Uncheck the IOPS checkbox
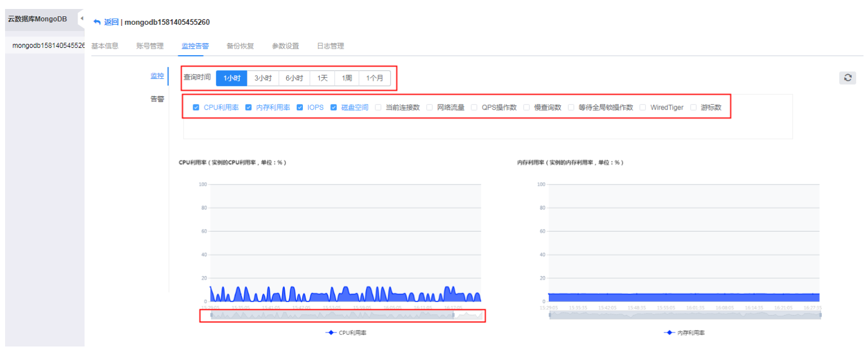 pos(300,107)
